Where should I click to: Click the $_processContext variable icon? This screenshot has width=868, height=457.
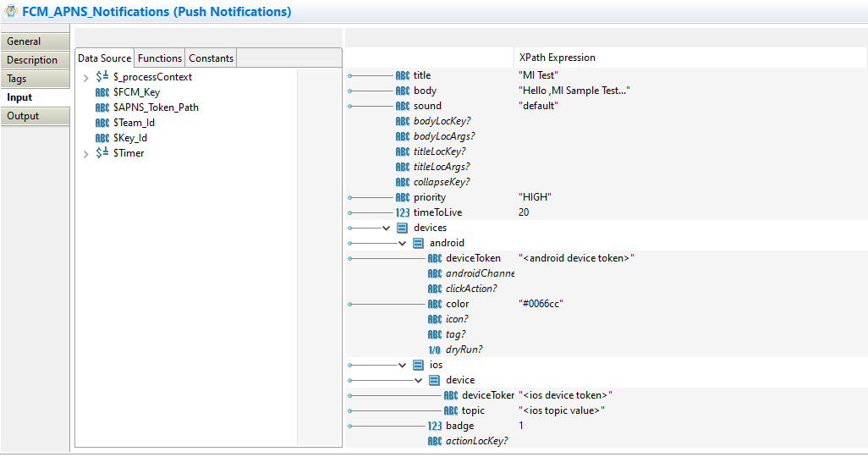[x=102, y=76]
